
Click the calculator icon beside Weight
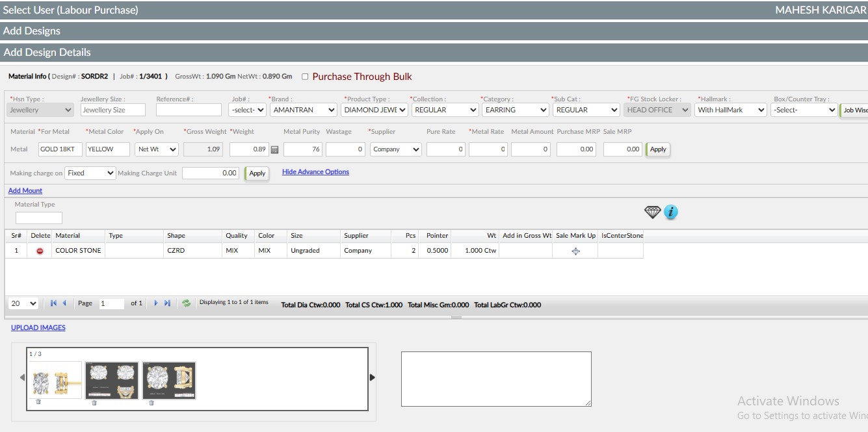274,149
